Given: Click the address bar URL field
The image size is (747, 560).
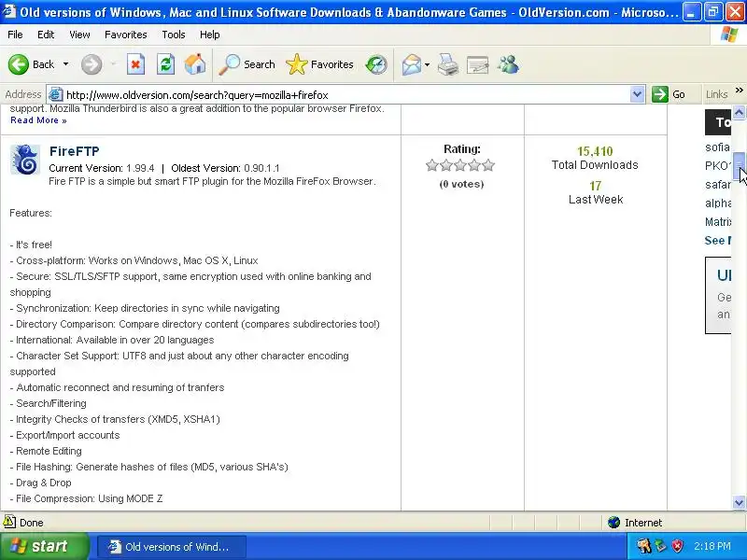Looking at the screenshot, I should click(x=346, y=95).
